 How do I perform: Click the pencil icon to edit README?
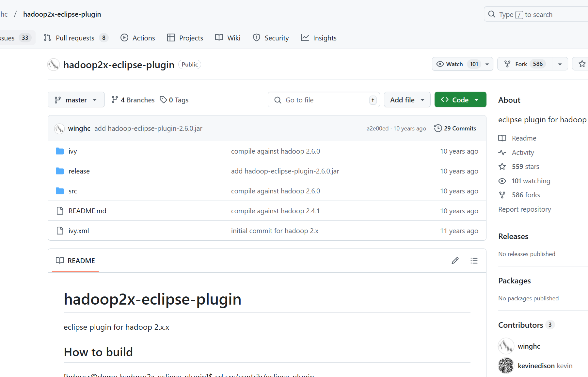(x=455, y=261)
